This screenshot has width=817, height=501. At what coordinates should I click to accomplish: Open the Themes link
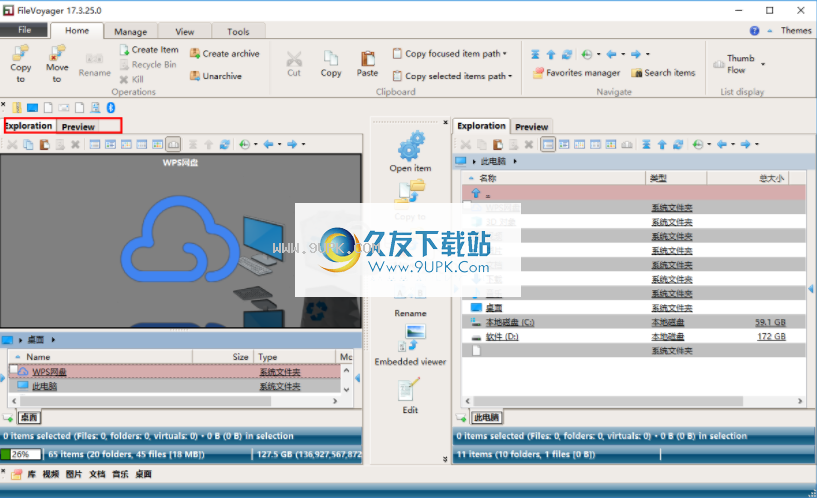click(x=796, y=31)
